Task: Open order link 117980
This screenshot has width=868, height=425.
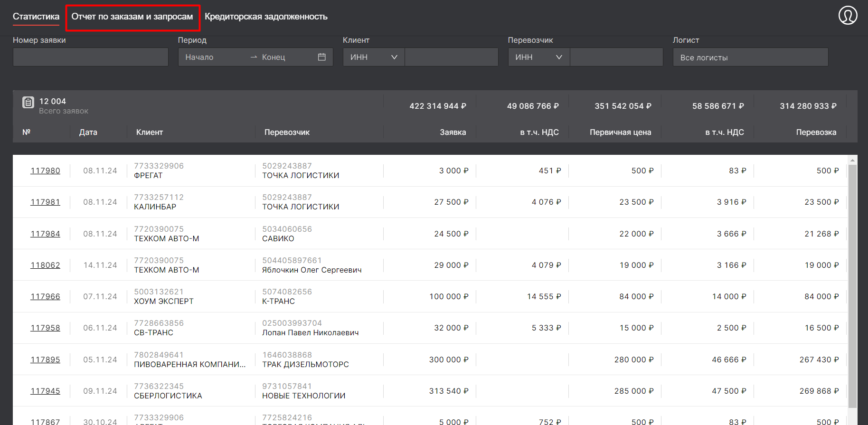Action: click(46, 170)
